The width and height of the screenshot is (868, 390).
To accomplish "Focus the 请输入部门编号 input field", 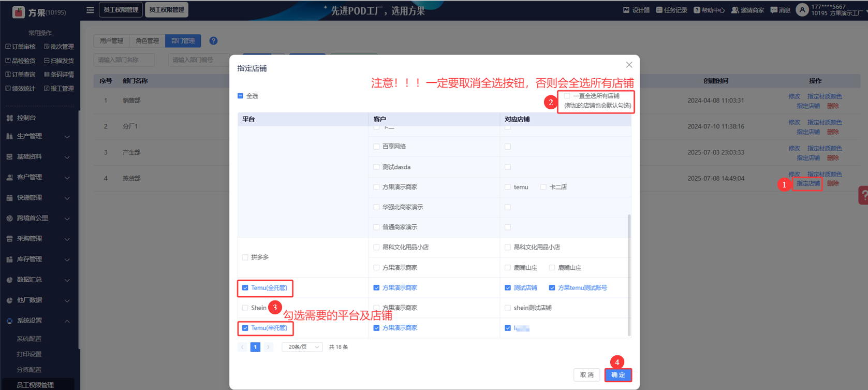I will click(199, 60).
